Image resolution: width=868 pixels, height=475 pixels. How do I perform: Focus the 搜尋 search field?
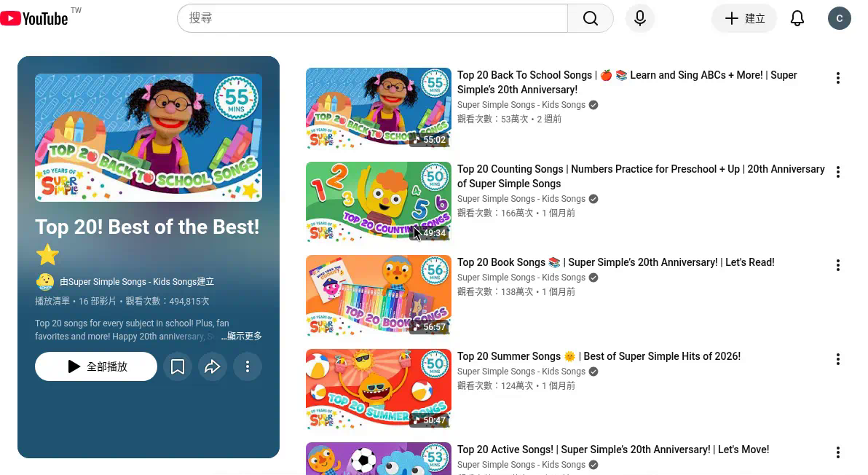[373, 18]
